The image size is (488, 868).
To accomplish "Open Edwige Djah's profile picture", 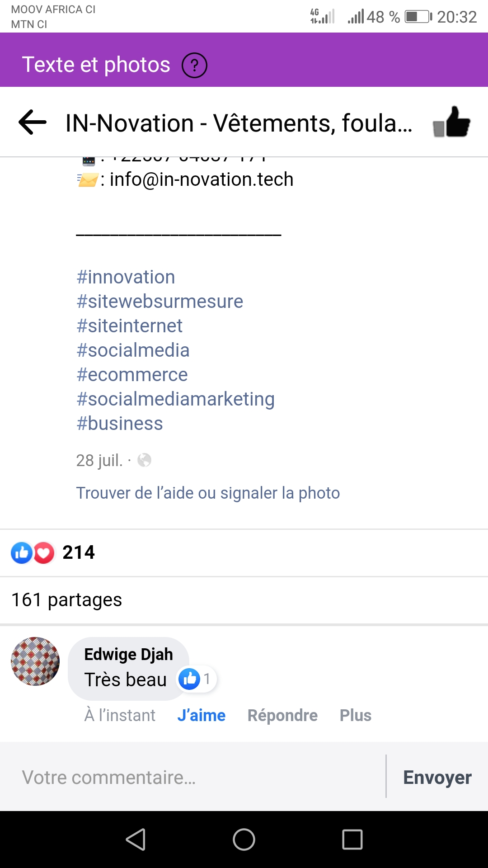I will [x=35, y=661].
